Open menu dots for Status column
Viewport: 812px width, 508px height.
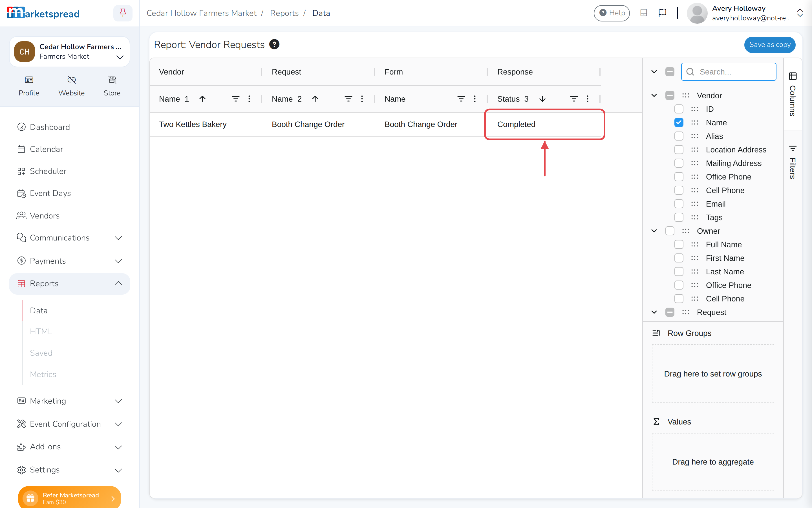pyautogui.click(x=587, y=99)
